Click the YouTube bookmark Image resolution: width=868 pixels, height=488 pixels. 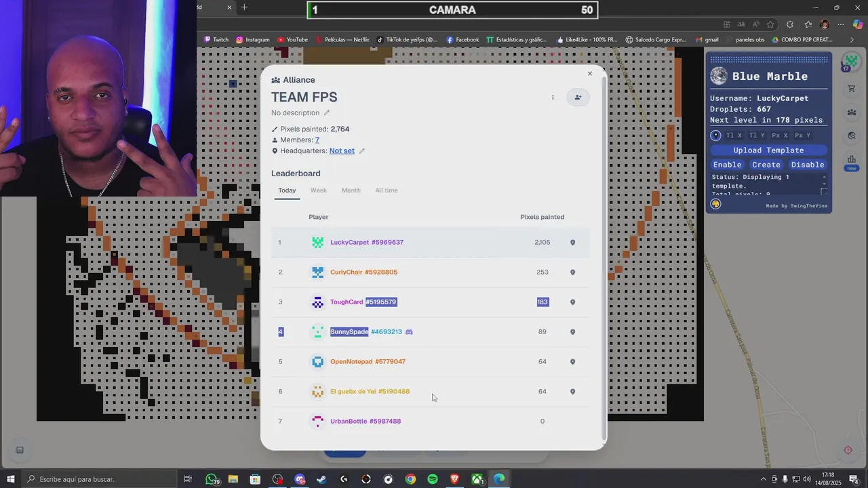point(292,40)
